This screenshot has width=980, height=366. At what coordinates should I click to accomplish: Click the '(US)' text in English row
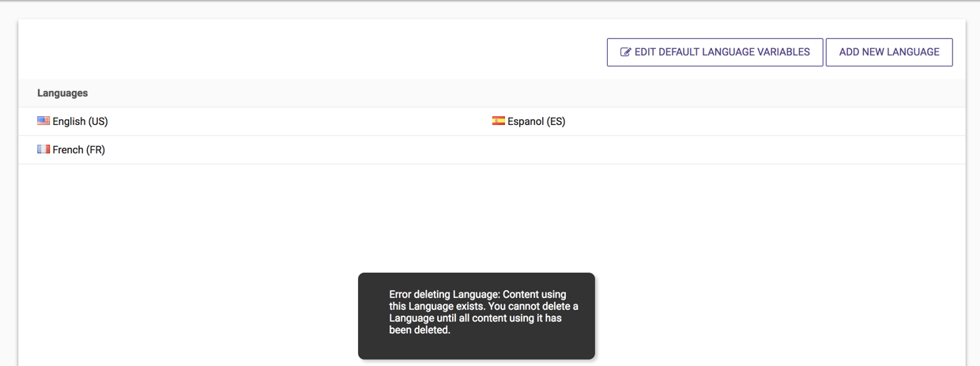click(x=98, y=122)
